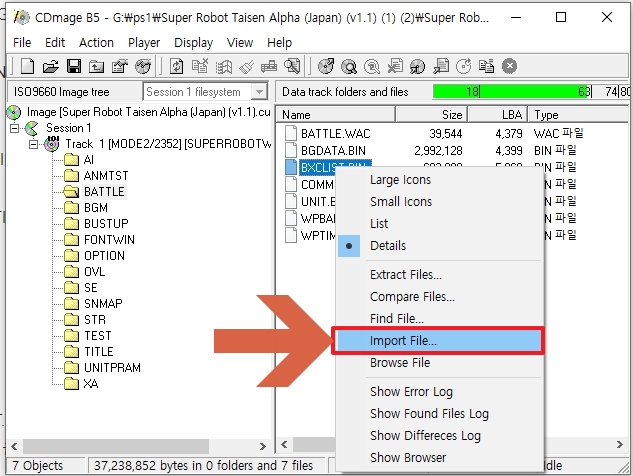Image resolution: width=633 pixels, height=476 pixels.
Task: Click the refresh page icon in toolbar
Action: [176, 66]
